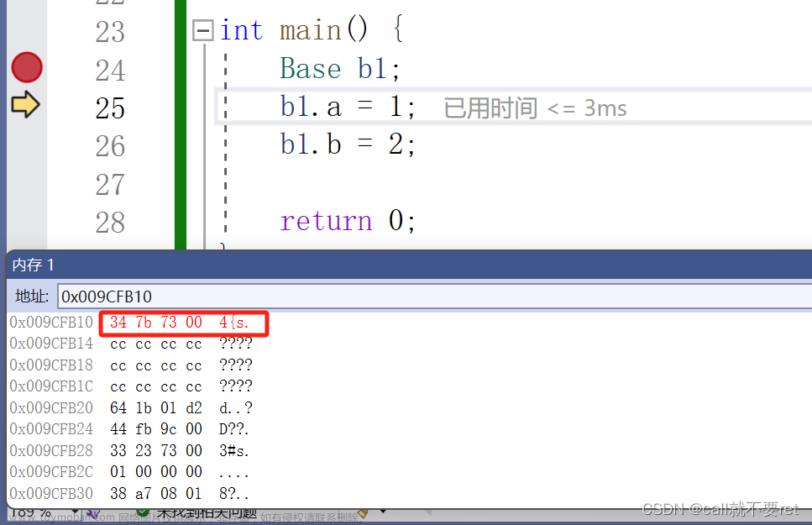The image size is (812, 525).
Task: Select memory row address 0x009CFB10
Action: click(51, 323)
